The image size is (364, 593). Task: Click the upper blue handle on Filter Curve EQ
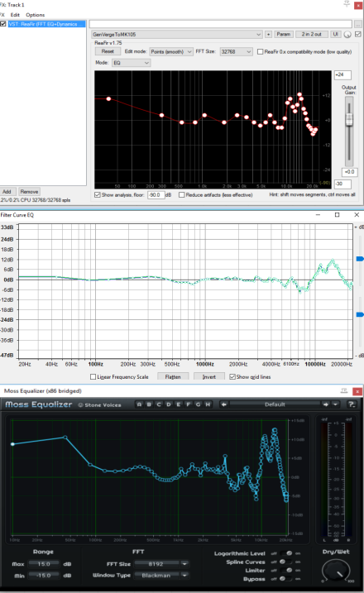360,259
